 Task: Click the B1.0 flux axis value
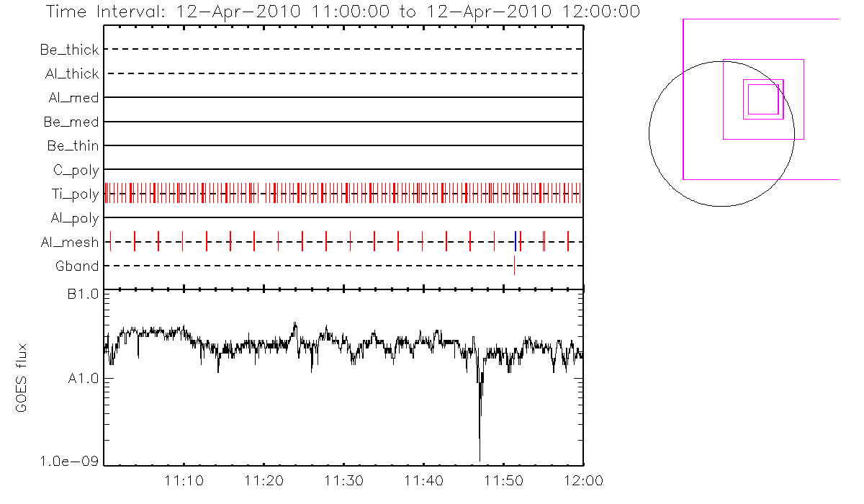coord(84,294)
